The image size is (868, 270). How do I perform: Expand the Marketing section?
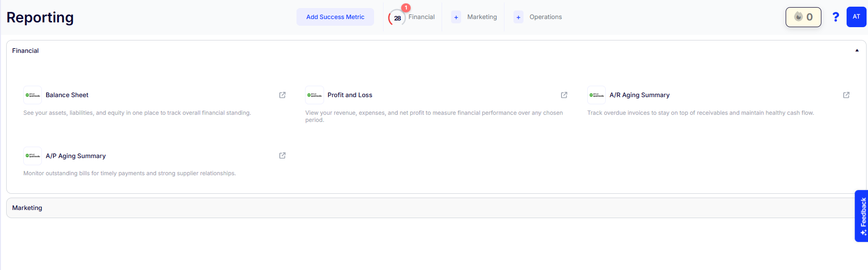[x=27, y=208]
